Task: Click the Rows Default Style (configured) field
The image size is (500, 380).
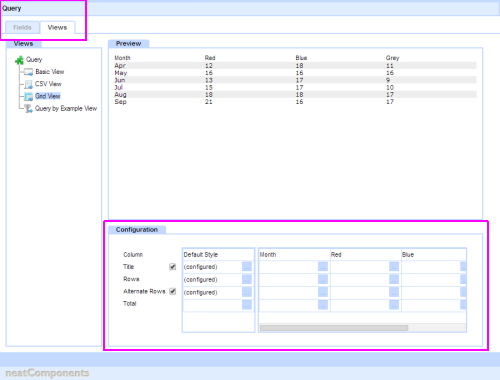Action: point(213,279)
